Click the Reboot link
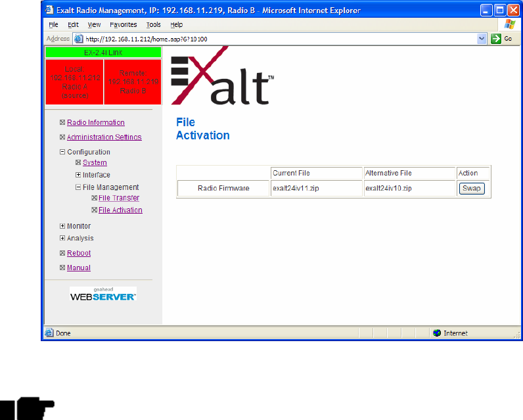This screenshot has width=523, height=420. (79, 253)
